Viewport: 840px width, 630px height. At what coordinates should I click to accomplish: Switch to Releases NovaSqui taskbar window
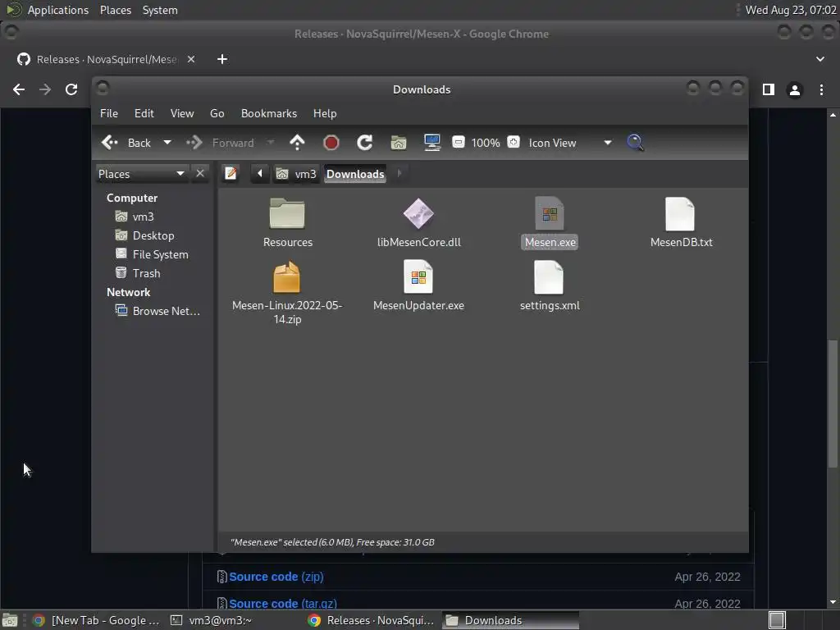(x=372, y=620)
